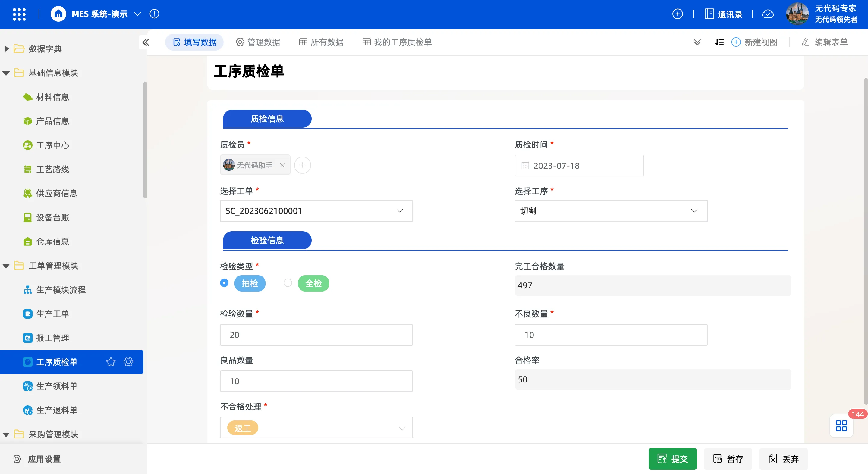
Task: Expand the 数据字典 folder
Action: coord(6,49)
